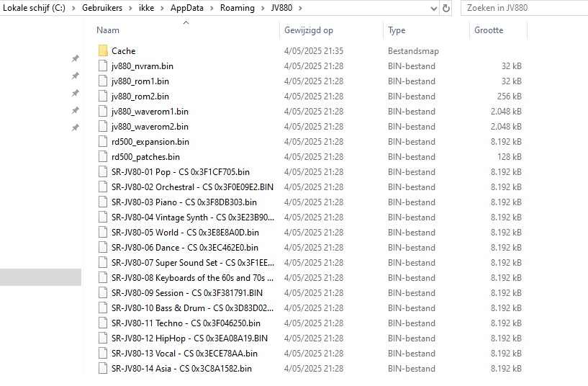588x386 pixels.
Task: Click the Zoeken in JV880 search field
Action: [524, 8]
